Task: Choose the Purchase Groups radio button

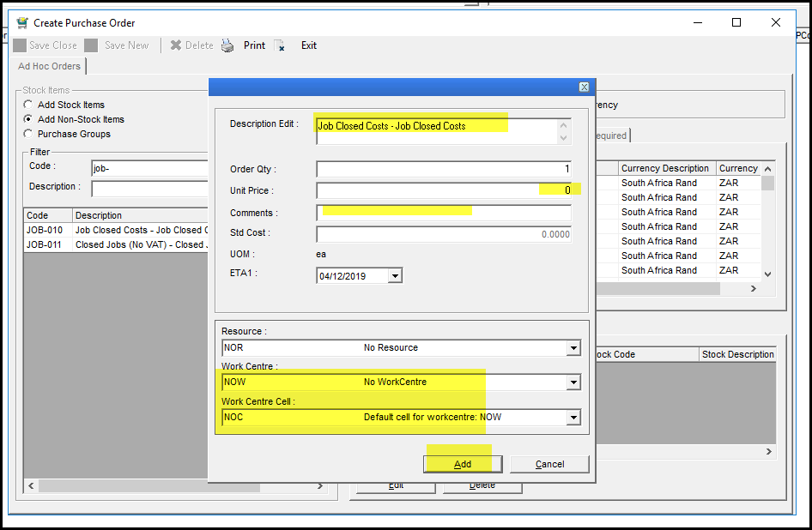Action: 28,134
